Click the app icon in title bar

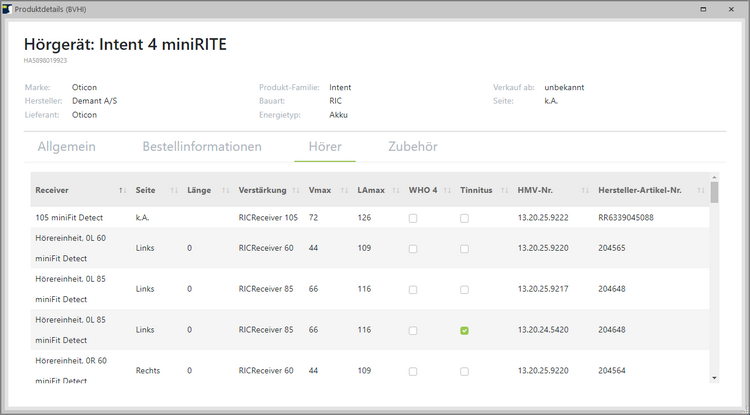click(x=7, y=9)
